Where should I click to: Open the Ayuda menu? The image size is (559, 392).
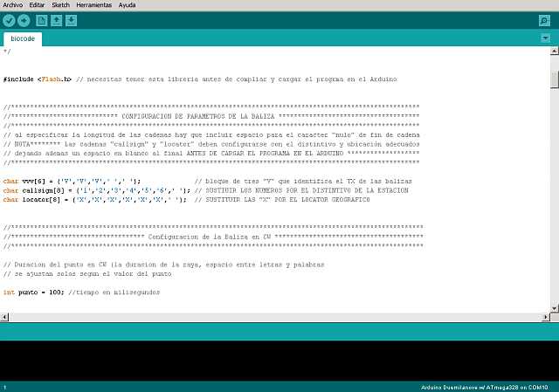pyautogui.click(x=127, y=4)
